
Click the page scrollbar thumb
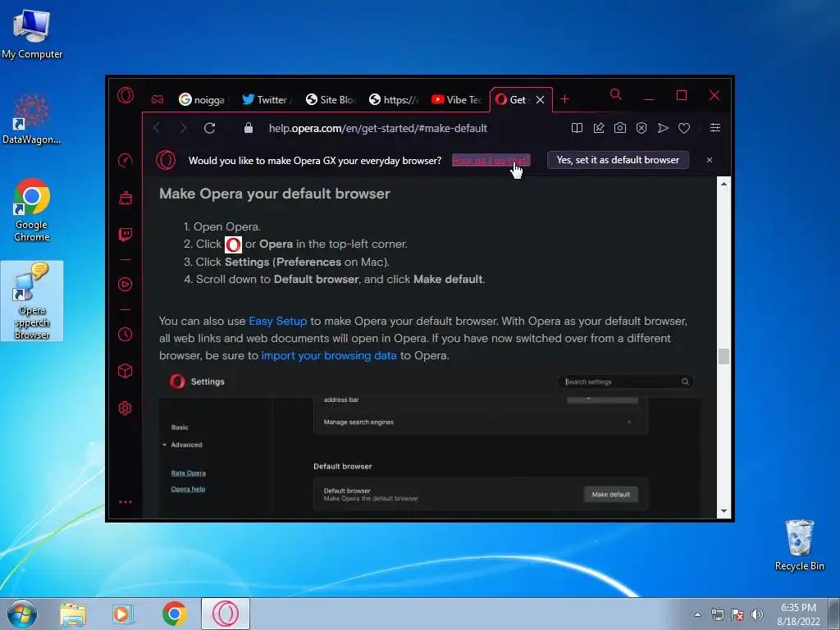[724, 356]
